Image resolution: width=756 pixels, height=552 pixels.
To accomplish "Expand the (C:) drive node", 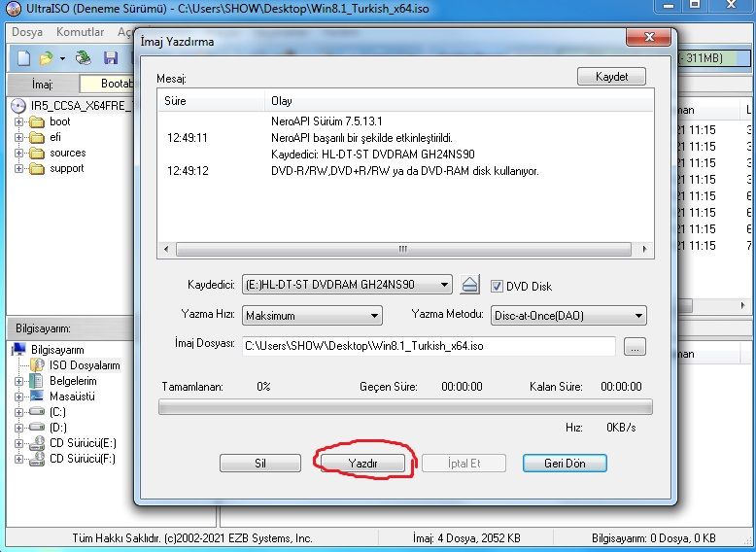I will [18, 412].
